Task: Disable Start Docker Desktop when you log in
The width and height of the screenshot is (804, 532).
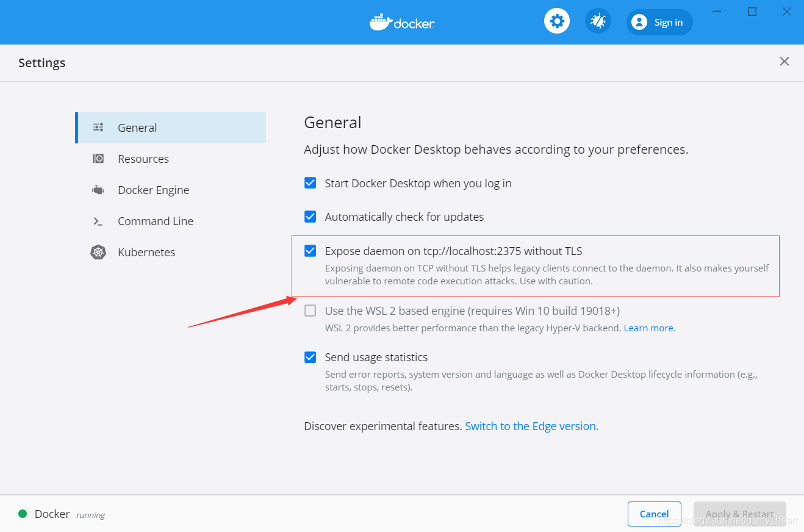Action: 310,182
